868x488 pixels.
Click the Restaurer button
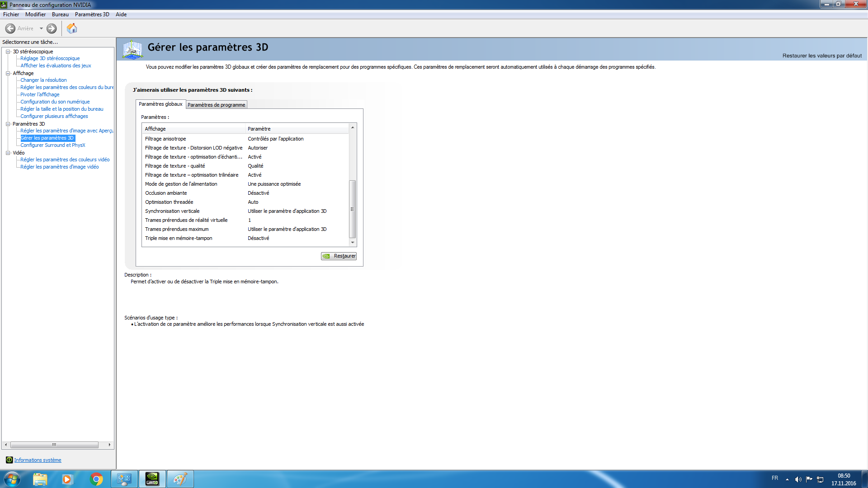(x=339, y=256)
